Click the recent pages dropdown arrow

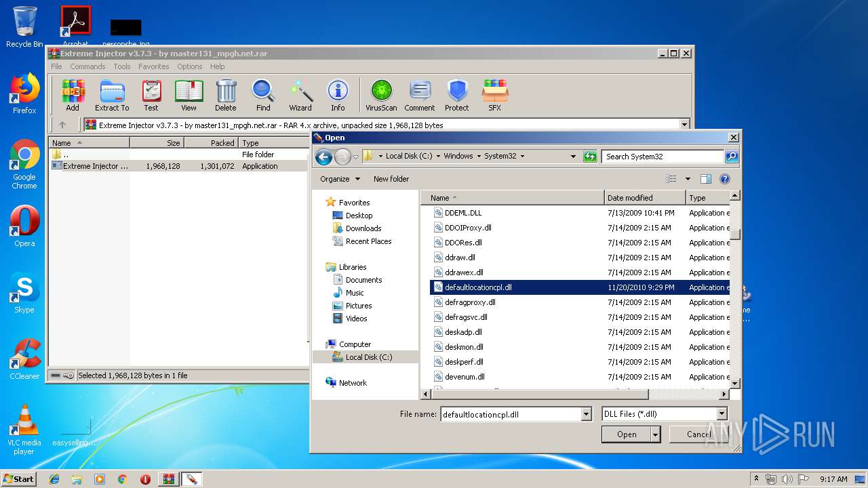[356, 157]
